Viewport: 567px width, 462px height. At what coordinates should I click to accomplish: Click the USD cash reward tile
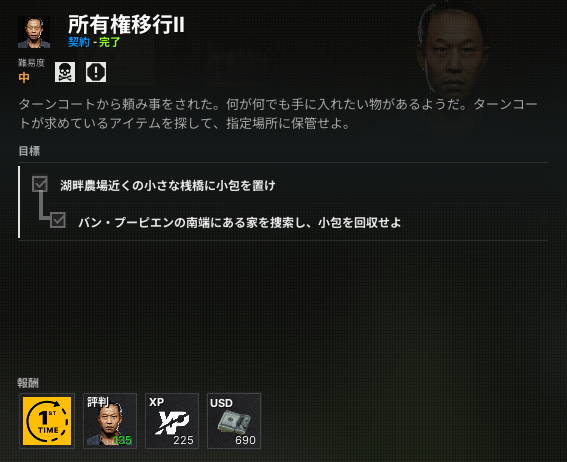coord(234,421)
